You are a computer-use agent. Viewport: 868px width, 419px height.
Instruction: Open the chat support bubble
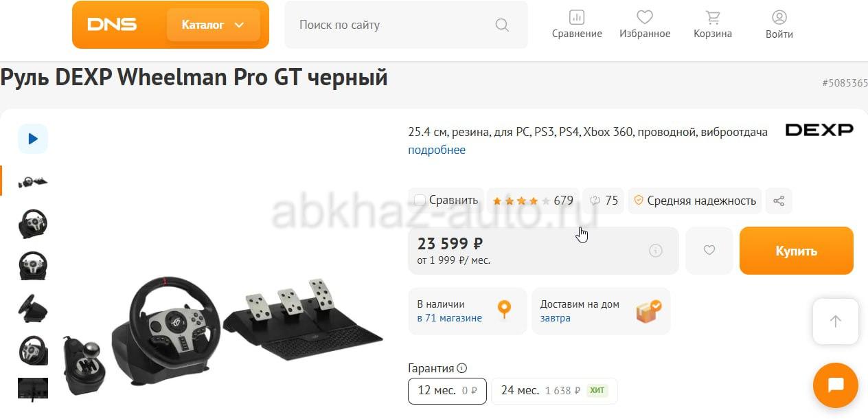tap(836, 385)
